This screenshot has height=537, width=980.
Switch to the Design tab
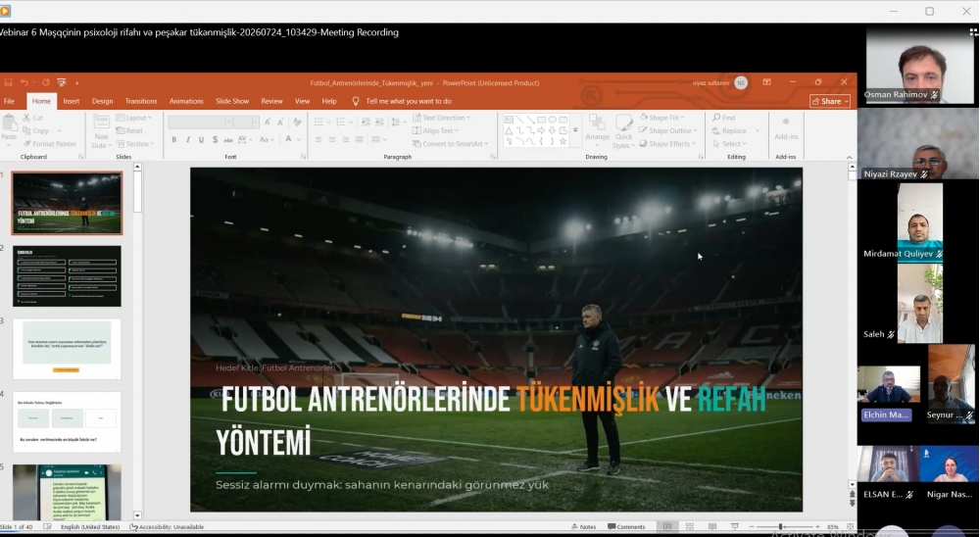click(x=103, y=101)
